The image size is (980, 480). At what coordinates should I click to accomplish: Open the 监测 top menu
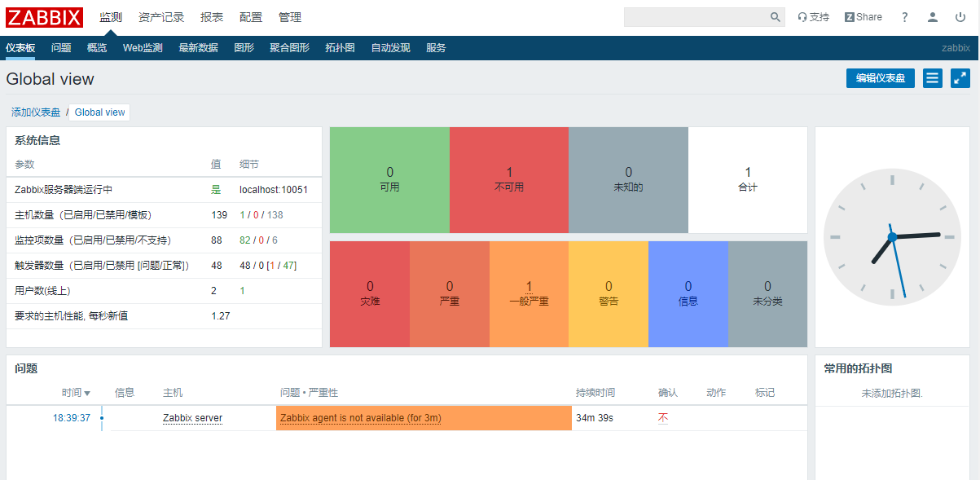point(111,17)
